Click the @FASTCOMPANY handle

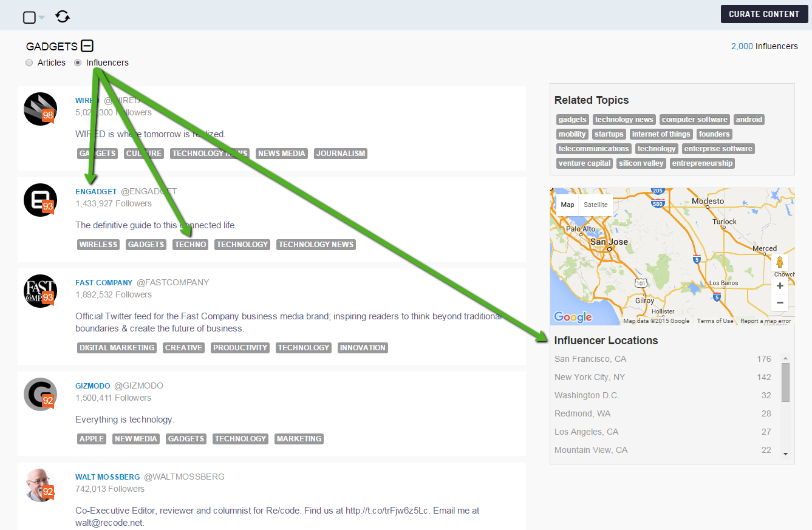172,282
